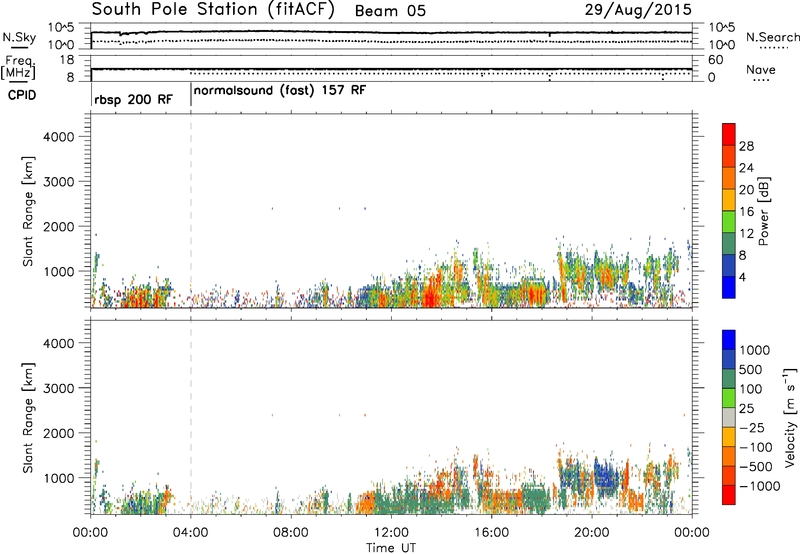Click the 4000 tick on power panel axis
This screenshot has height=554, width=800.
[59, 137]
